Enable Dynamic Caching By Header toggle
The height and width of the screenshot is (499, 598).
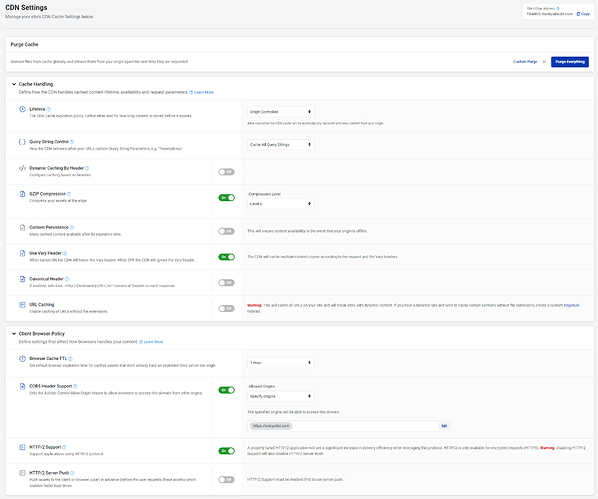pyautogui.click(x=226, y=172)
